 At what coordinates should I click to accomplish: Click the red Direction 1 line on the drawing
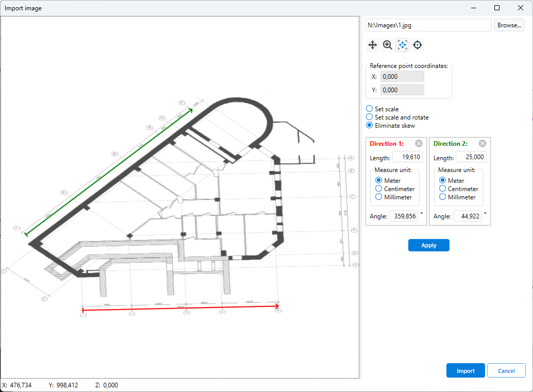180,306
